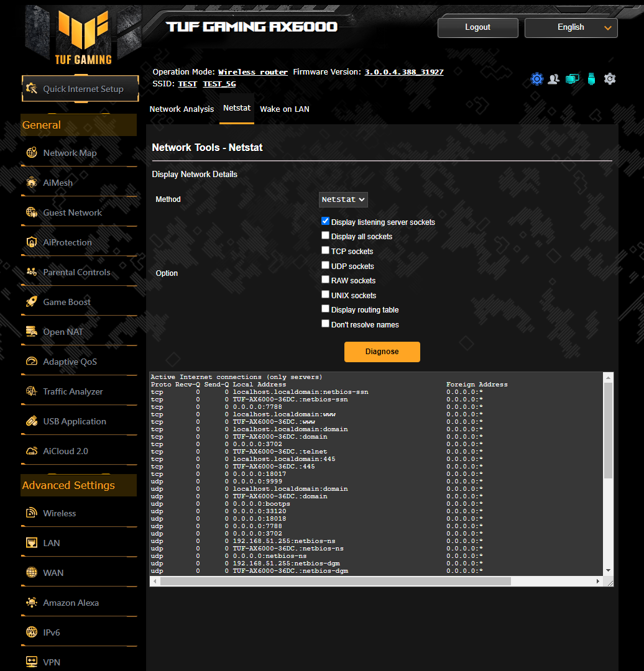Screen dimensions: 644x671
Task: Click the Wireless signal icon
Action: tap(32, 513)
